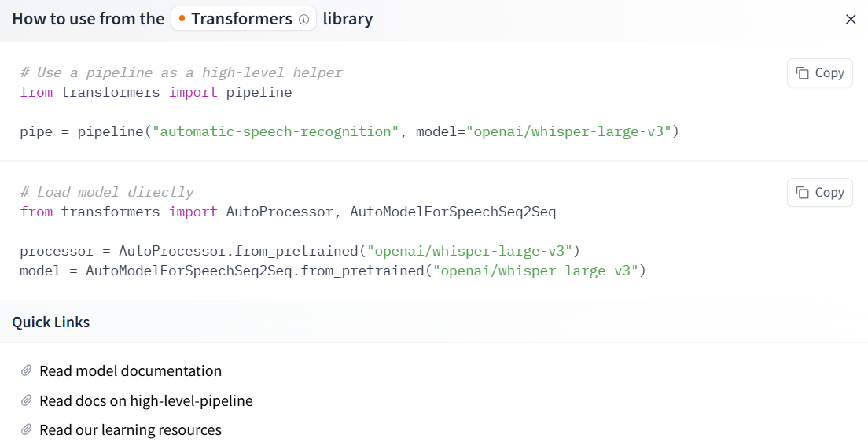Screen dimensions: 868x446
Task: Click paperclip icon beside high-level-pipeline docs
Action: tap(26, 400)
